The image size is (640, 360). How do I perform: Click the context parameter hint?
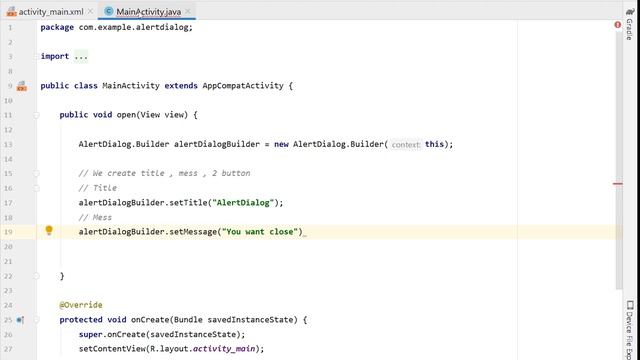click(405, 144)
